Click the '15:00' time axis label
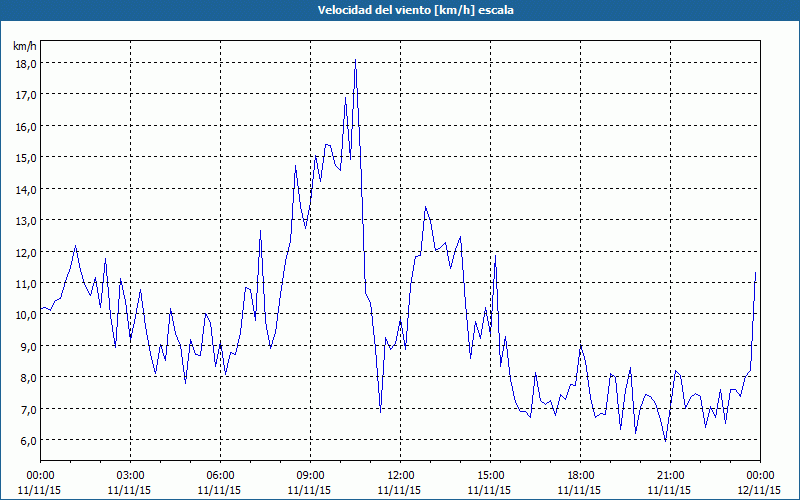 click(x=490, y=476)
